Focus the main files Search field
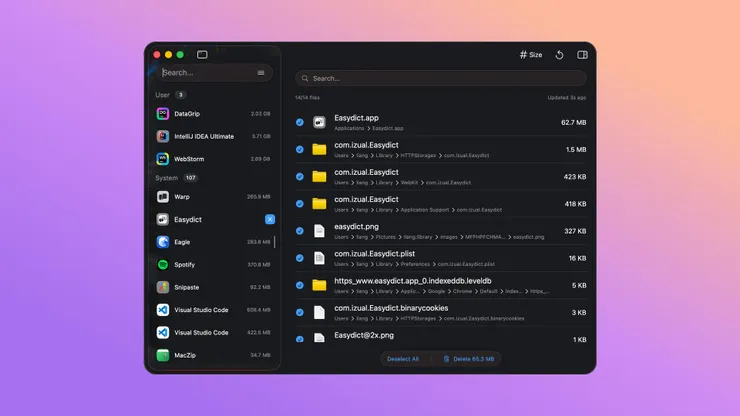Screen dimensions: 740x416 click(x=441, y=78)
